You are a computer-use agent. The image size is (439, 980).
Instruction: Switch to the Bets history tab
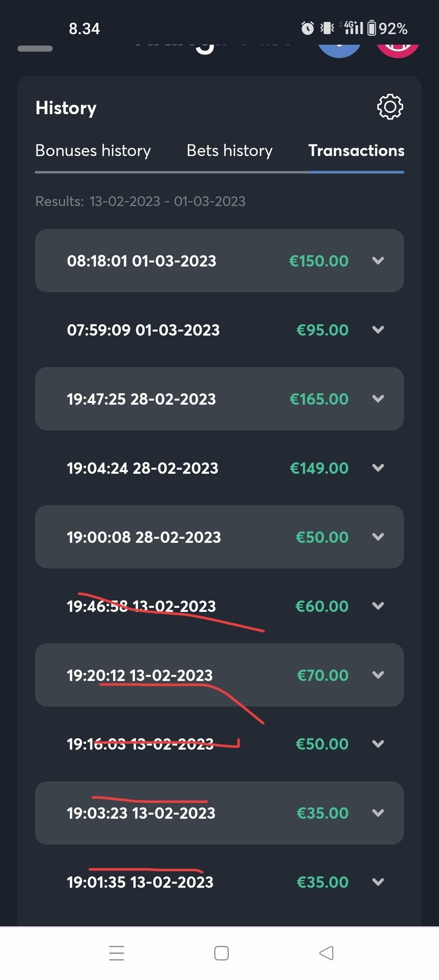pyautogui.click(x=229, y=151)
